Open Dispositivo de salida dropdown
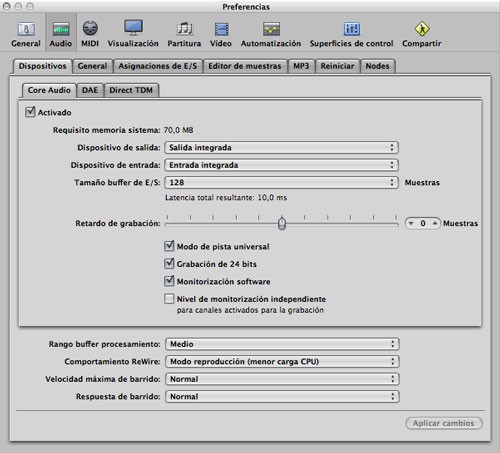The image size is (500, 453). coord(281,147)
